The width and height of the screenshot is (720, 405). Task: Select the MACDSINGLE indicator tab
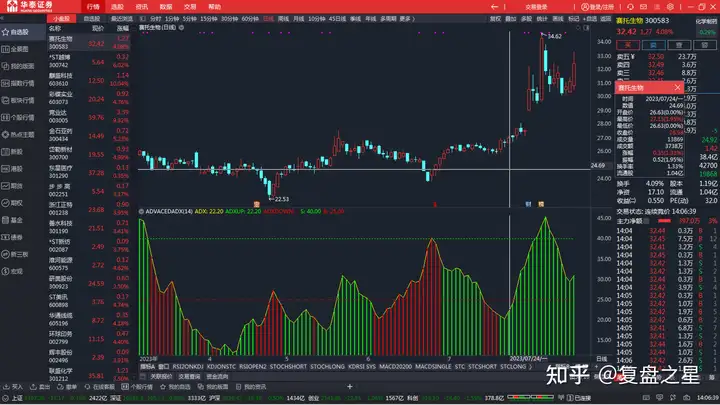pos(433,367)
